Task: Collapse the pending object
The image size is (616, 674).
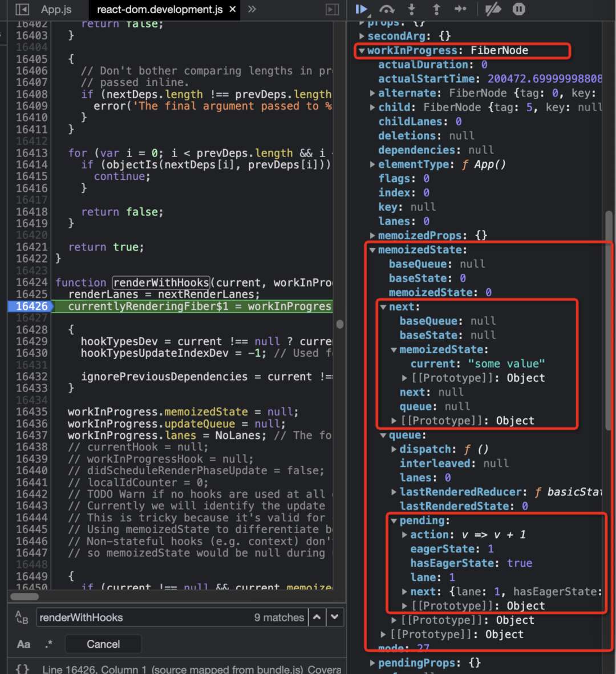Action: pos(394,520)
